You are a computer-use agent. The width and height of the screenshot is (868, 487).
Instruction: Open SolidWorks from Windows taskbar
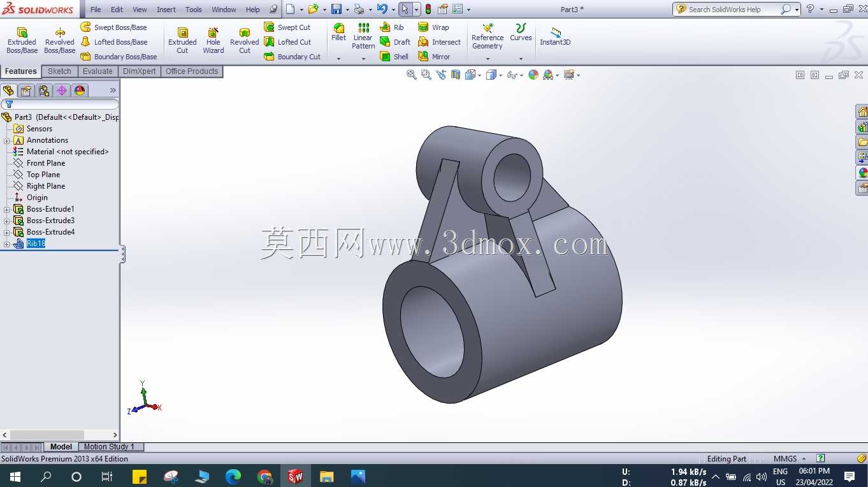[295, 476]
